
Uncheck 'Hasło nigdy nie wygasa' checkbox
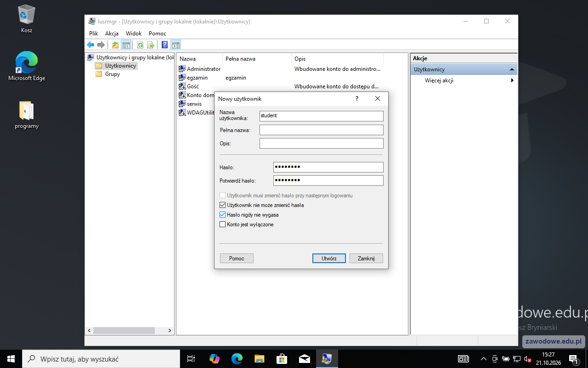pos(223,215)
